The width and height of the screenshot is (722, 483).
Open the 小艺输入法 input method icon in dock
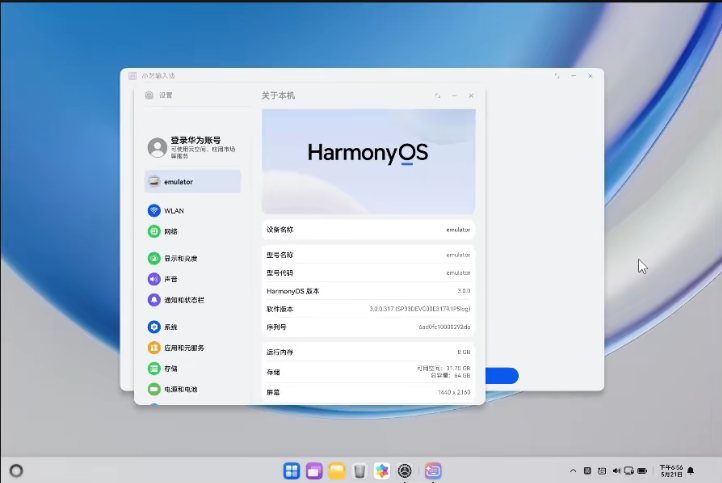pos(433,471)
